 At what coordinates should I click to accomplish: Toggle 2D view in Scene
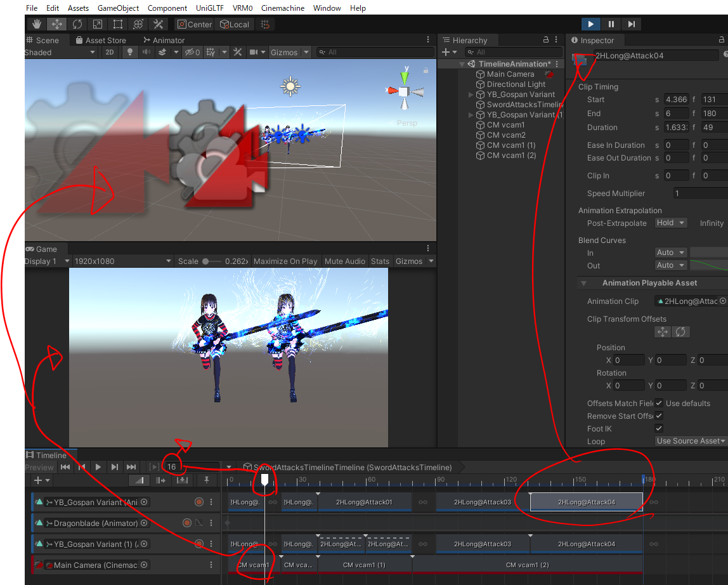pyautogui.click(x=110, y=52)
